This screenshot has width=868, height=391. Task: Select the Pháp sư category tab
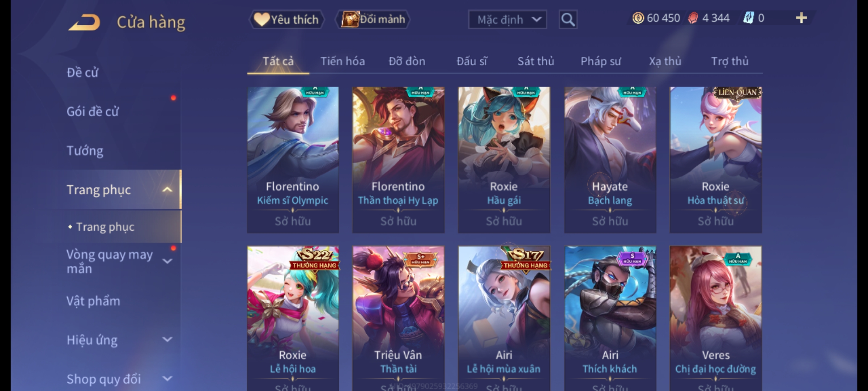click(600, 61)
